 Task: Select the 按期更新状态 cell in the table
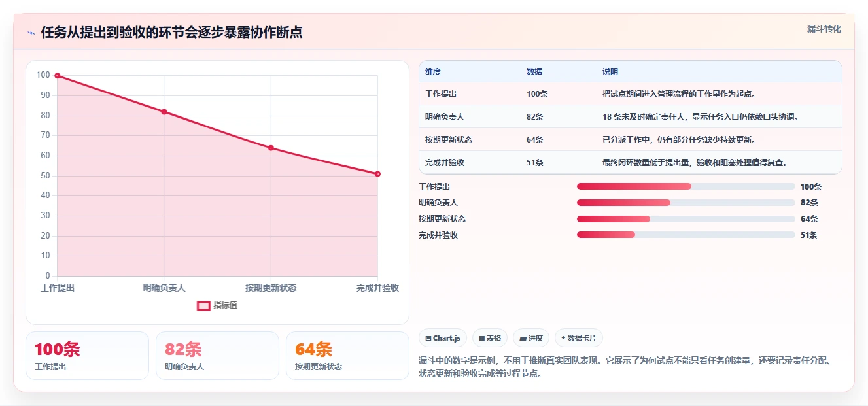click(x=449, y=140)
